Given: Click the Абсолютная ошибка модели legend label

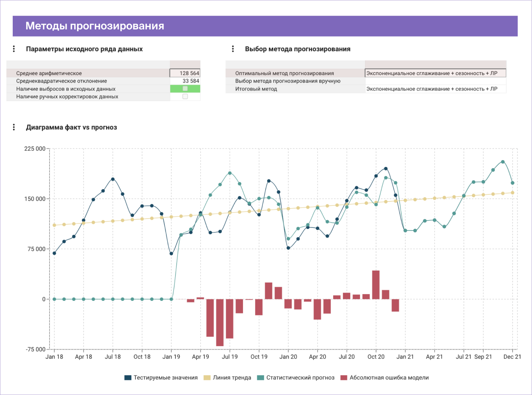Looking at the screenshot, I should [x=389, y=378].
